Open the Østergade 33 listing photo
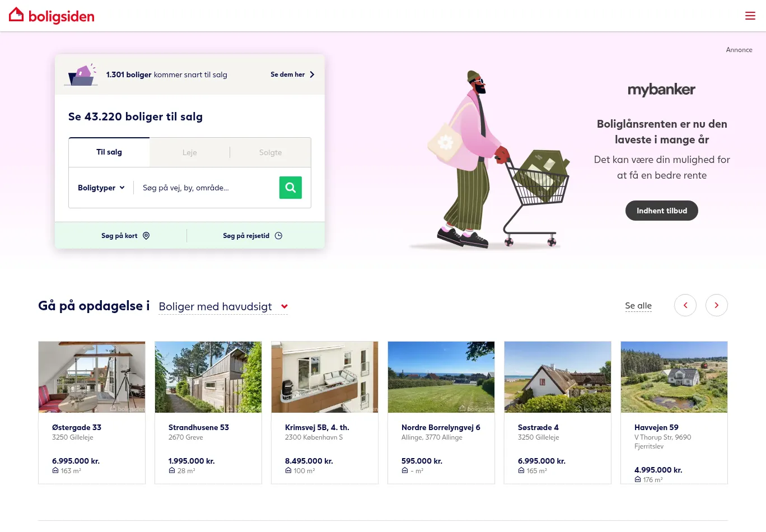 [x=92, y=377]
